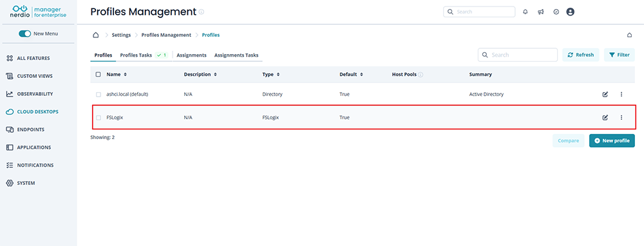This screenshot has width=644, height=246.
Task: Check the select-all header checkbox
Action: coord(98,75)
